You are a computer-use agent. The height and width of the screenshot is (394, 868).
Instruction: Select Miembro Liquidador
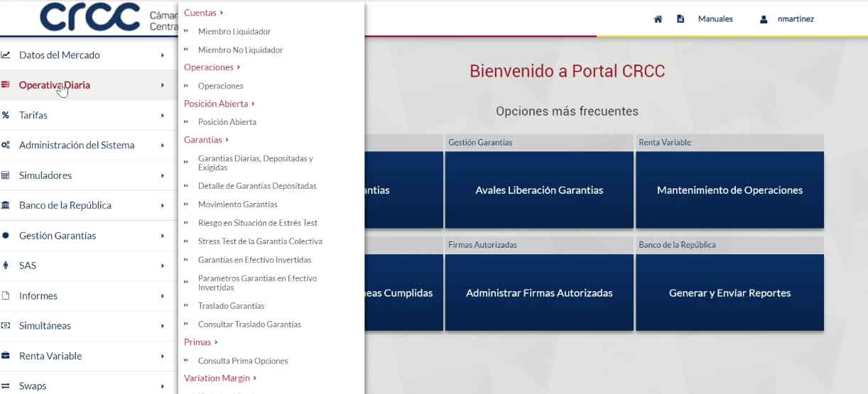tap(234, 31)
